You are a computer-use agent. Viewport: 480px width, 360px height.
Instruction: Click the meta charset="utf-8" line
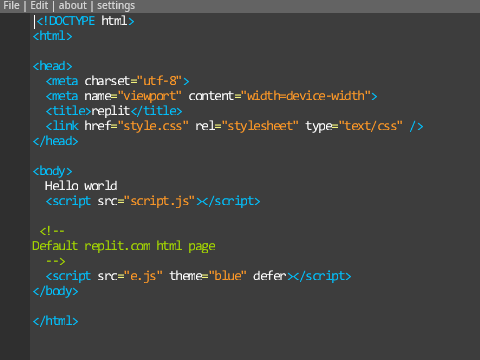(118, 81)
